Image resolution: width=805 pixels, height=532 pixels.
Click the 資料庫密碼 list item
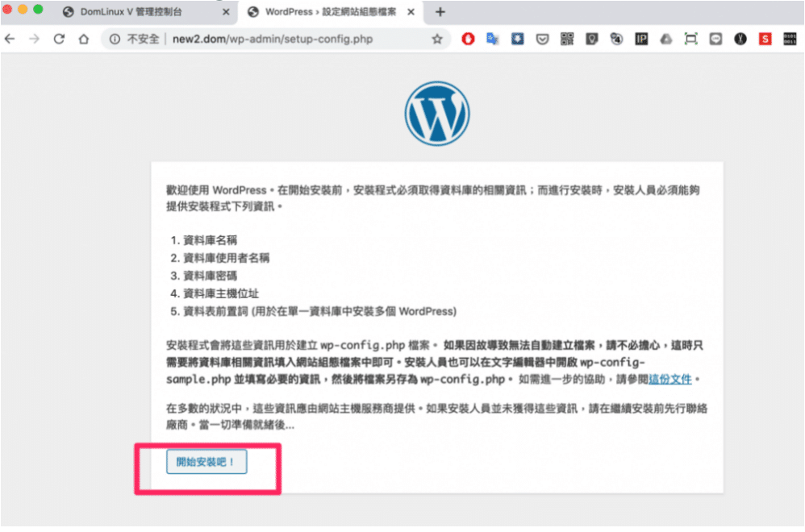click(x=210, y=276)
